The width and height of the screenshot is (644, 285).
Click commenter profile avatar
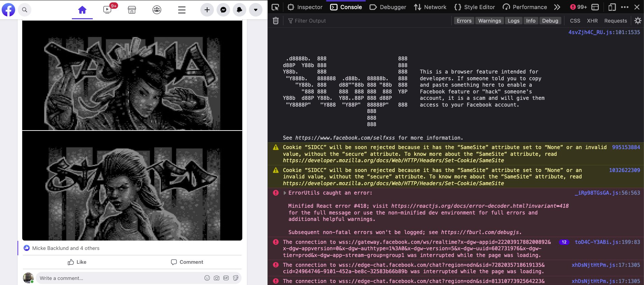[28, 278]
